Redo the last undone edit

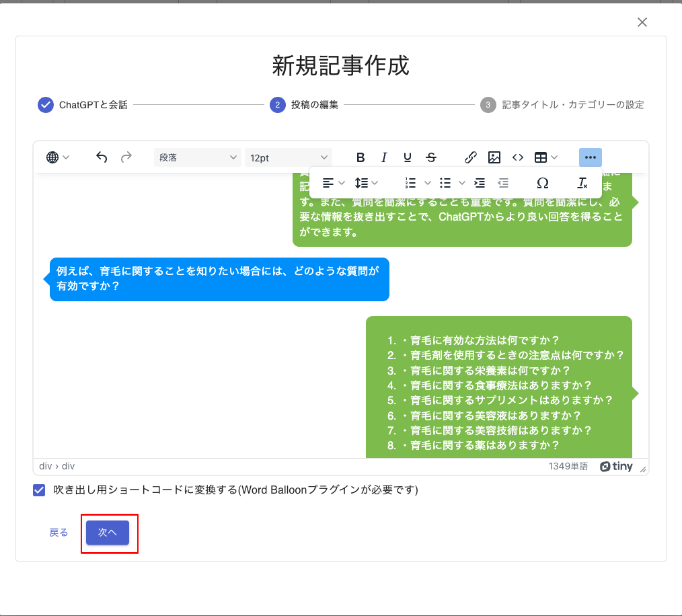pyautogui.click(x=126, y=157)
